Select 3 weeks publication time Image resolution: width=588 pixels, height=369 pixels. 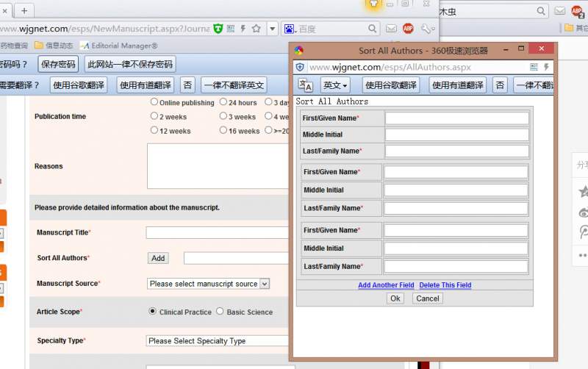(x=223, y=116)
